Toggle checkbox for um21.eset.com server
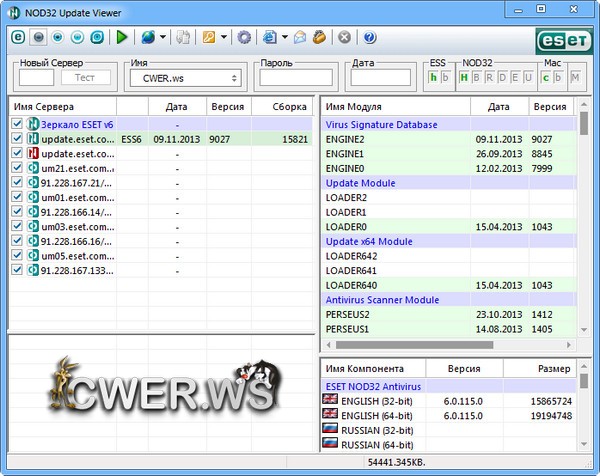Screen dimensions: 600x476 [x=17, y=168]
